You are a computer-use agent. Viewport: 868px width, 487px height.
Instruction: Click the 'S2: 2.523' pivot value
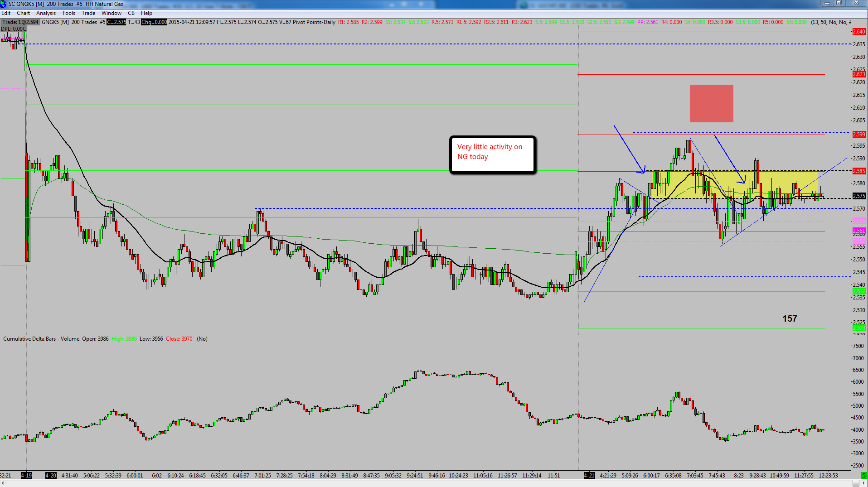coord(418,22)
